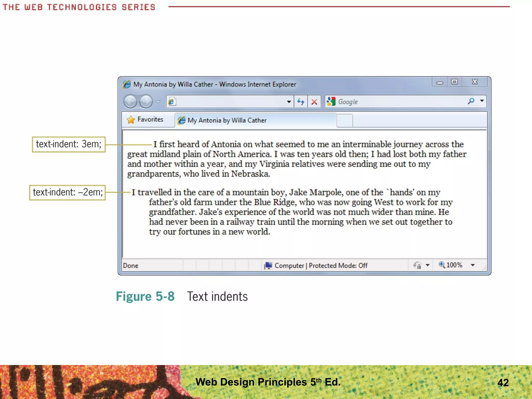Click the red Stop loading icon
Screen dimensions: 532x399
314,102
